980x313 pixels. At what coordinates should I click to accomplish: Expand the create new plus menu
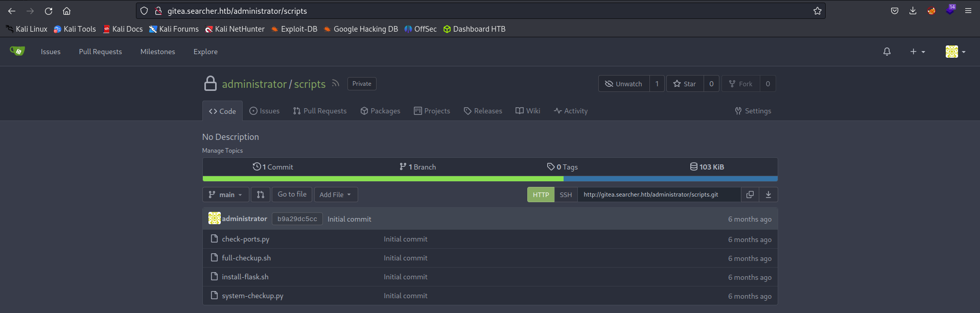(x=917, y=52)
